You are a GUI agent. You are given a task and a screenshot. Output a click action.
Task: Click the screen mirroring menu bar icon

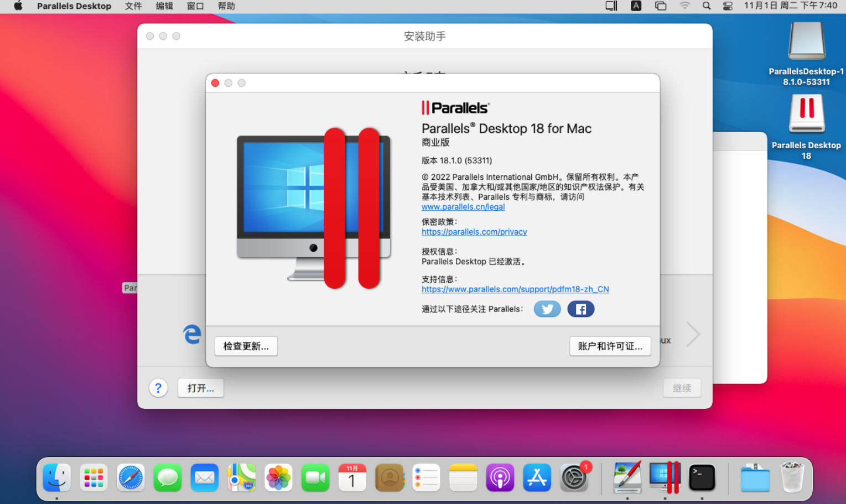661,6
